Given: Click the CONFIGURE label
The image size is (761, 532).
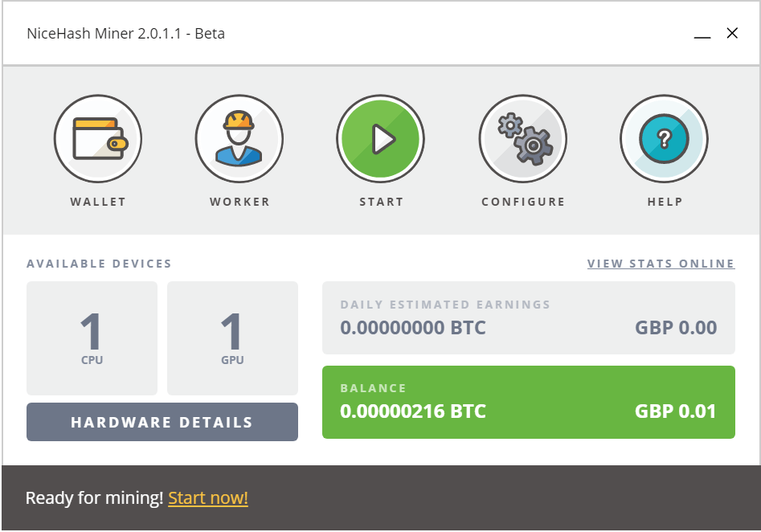Looking at the screenshot, I should 523,202.
